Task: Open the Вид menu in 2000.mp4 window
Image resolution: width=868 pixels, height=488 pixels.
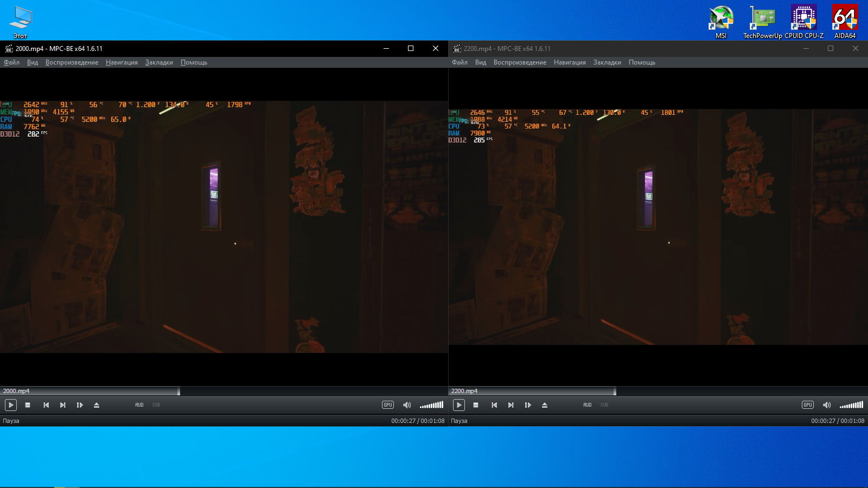Action: pos(33,62)
